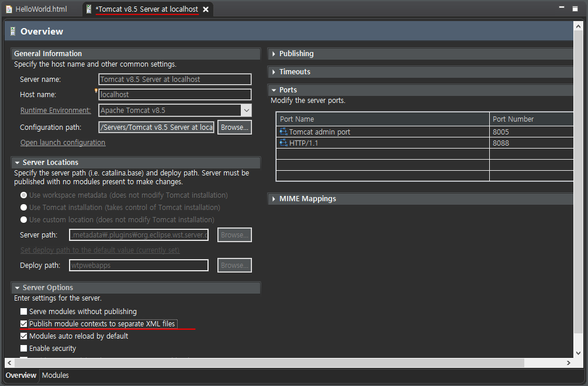The width and height of the screenshot is (588, 386).
Task: Click the horizontal scrollbar thumb
Action: click(x=269, y=363)
